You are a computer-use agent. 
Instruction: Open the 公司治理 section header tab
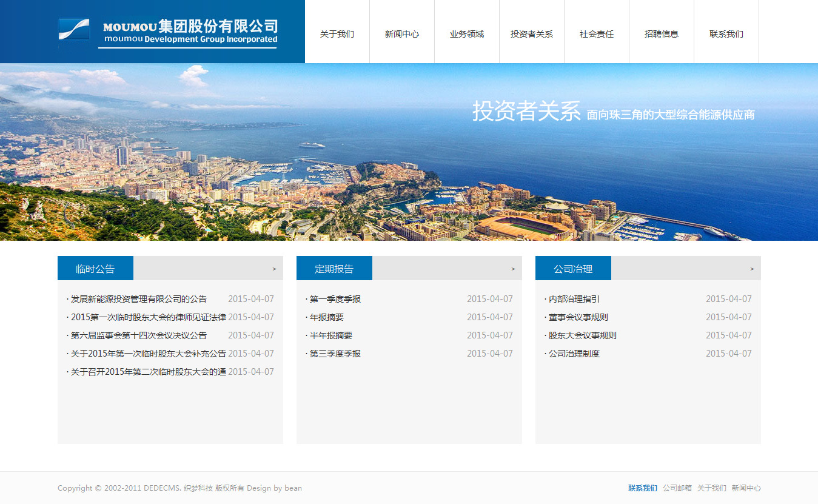tap(573, 269)
